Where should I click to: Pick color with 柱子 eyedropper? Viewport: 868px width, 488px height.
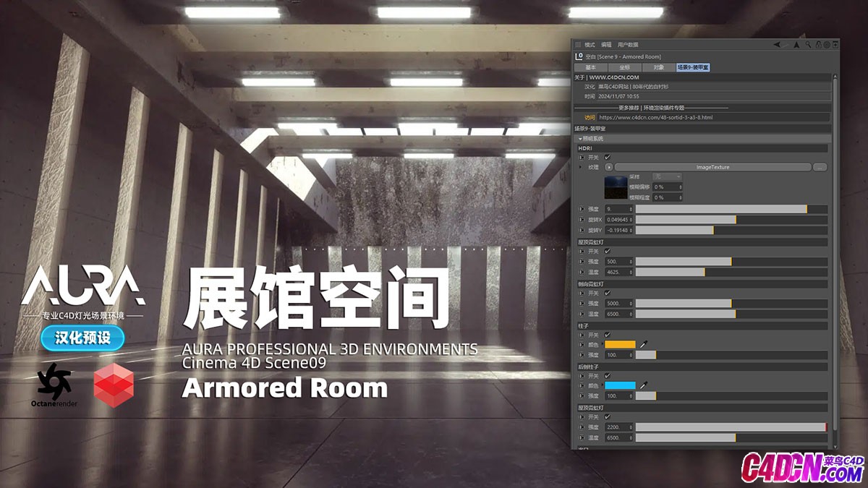point(643,345)
